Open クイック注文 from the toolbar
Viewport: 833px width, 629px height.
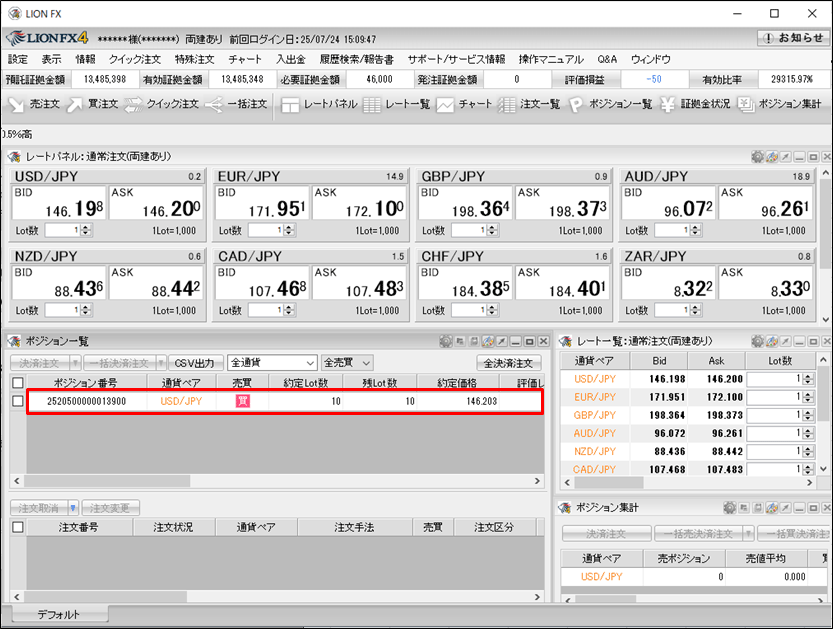pos(163,104)
